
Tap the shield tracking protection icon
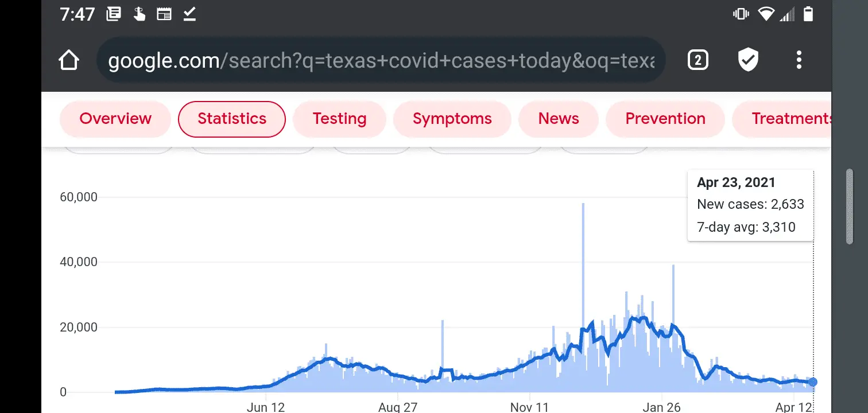(748, 60)
